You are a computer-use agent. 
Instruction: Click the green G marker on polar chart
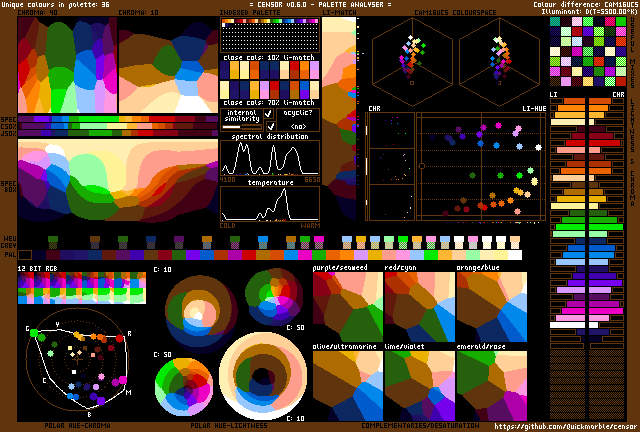pos(34,333)
